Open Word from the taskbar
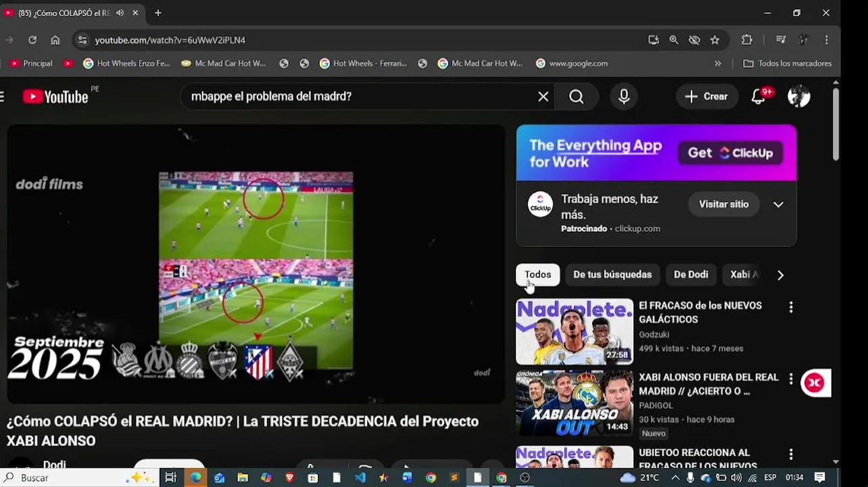This screenshot has height=487, width=868. click(x=407, y=478)
